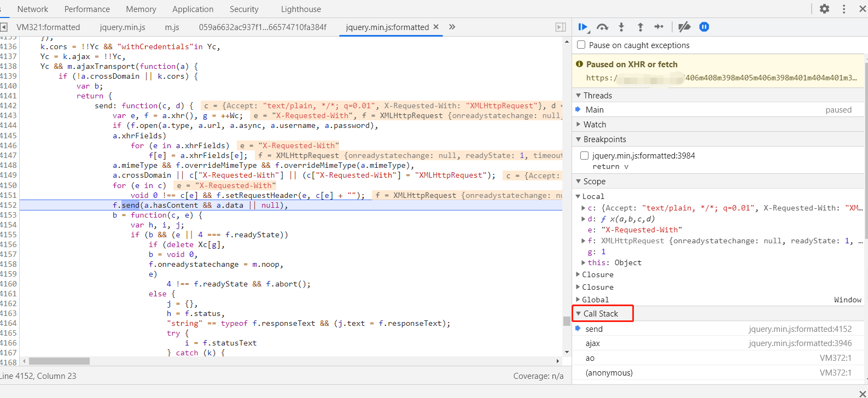The width and height of the screenshot is (868, 398).
Task: Open the jquery.min.js file tab
Action: point(123,27)
